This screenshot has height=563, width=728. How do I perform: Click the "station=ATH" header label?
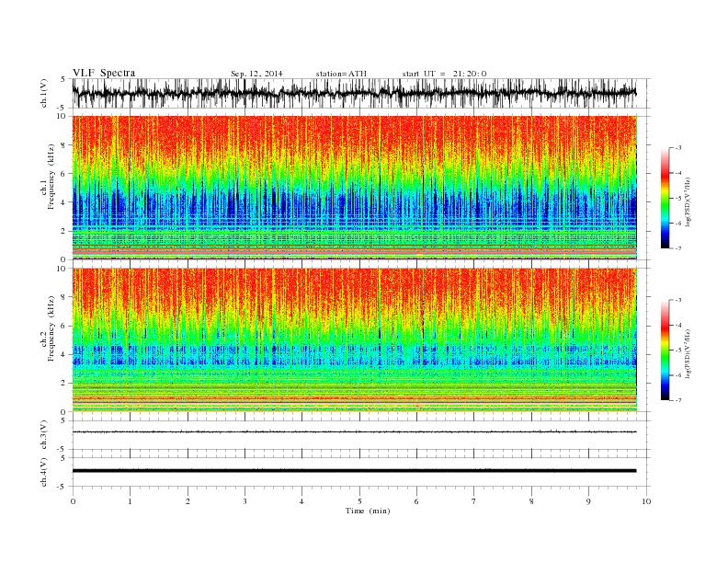(341, 74)
